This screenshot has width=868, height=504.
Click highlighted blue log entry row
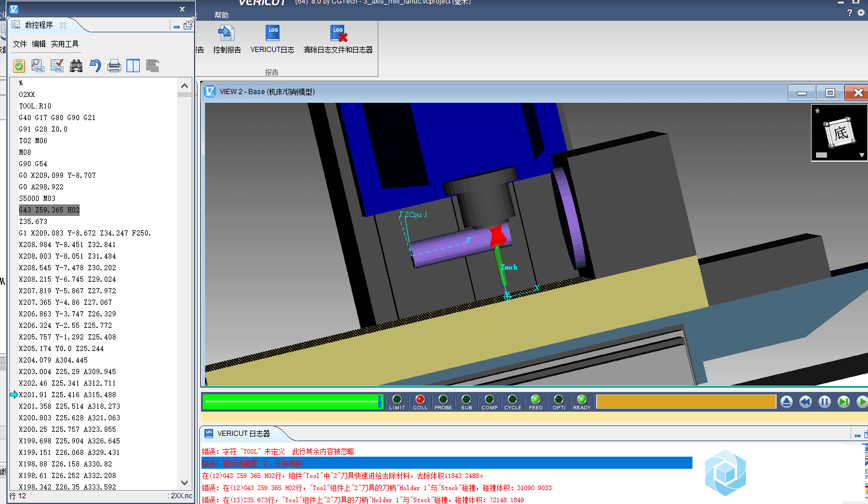pyautogui.click(x=446, y=463)
